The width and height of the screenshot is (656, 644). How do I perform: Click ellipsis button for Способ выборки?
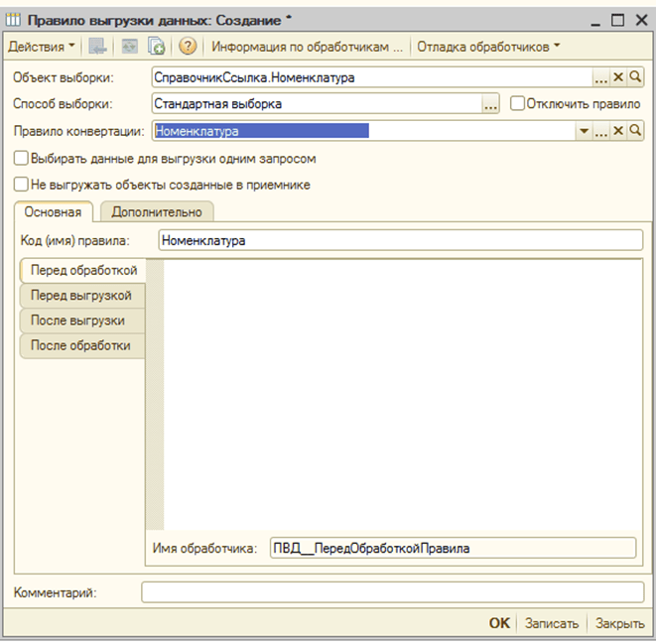[490, 103]
